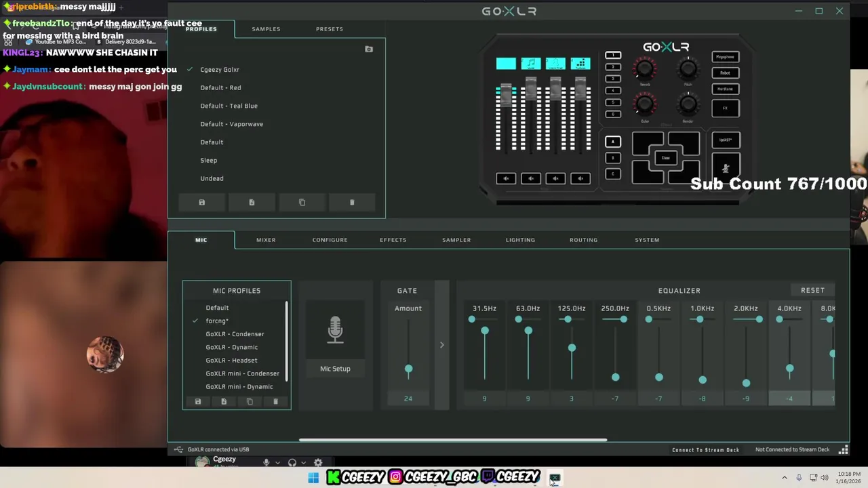Toggle the Hardtune effect button
Image resolution: width=868 pixels, height=488 pixels.
[726, 89]
